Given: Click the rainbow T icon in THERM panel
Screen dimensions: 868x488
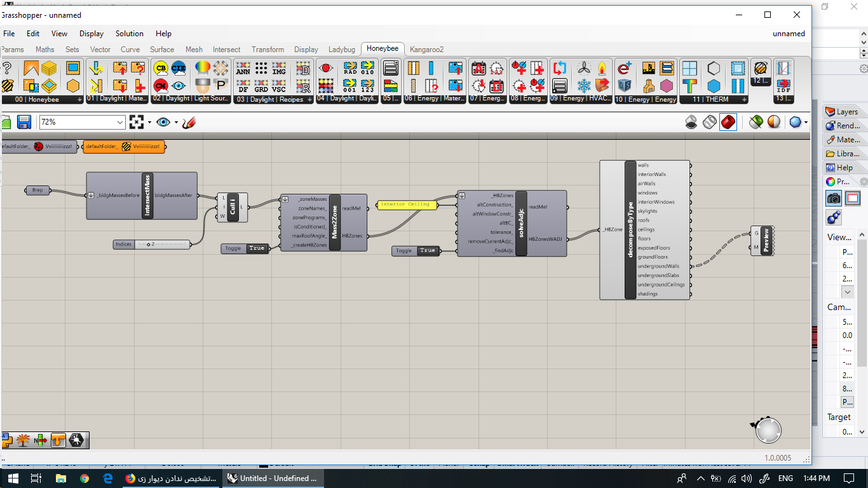Looking at the screenshot, I should [689, 85].
